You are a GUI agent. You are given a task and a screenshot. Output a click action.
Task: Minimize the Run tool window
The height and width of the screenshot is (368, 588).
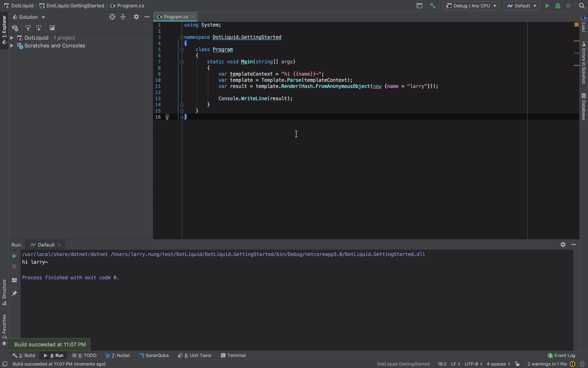[x=574, y=245]
